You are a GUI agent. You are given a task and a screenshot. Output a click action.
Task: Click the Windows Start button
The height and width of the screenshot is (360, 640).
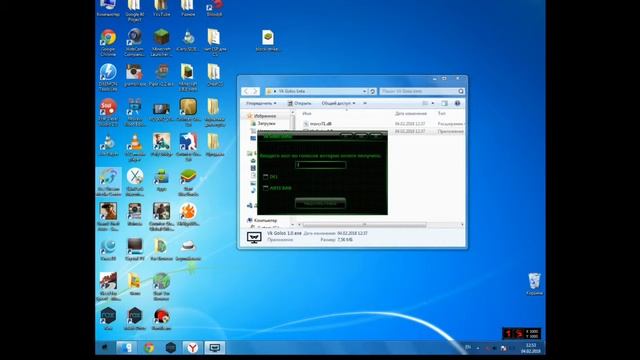click(104, 347)
